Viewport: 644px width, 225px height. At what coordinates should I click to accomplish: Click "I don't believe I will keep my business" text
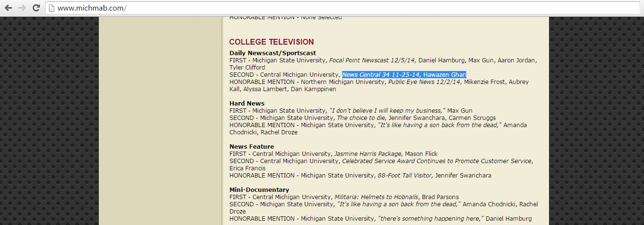387,110
